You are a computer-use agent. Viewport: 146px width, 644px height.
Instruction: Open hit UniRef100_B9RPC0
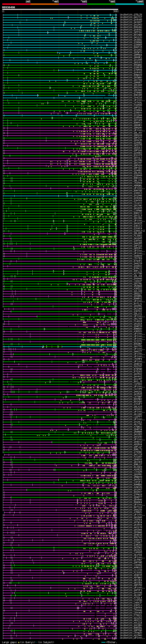(131, 123)
